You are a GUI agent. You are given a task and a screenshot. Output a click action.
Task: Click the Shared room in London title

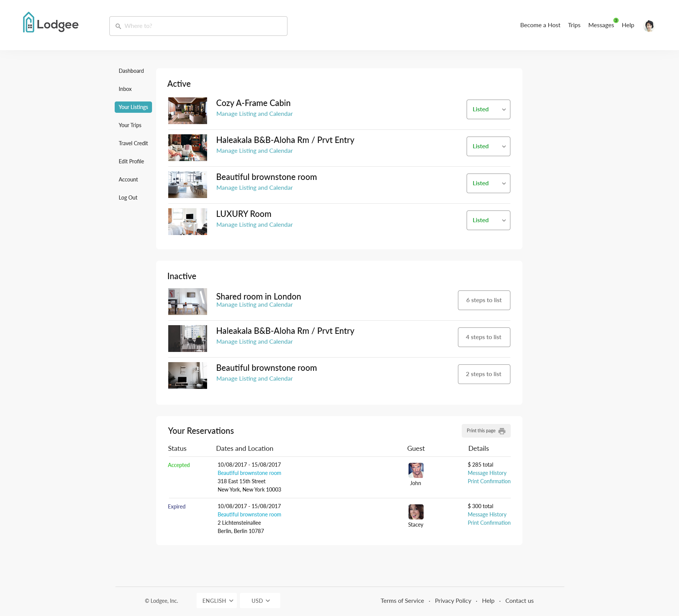pyautogui.click(x=258, y=296)
